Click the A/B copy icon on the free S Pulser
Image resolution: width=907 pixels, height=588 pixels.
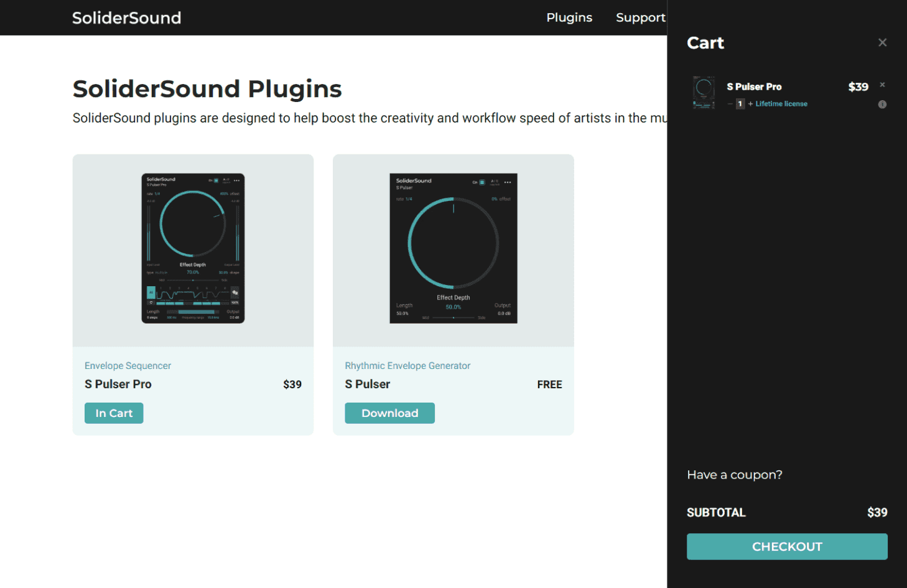tap(495, 181)
